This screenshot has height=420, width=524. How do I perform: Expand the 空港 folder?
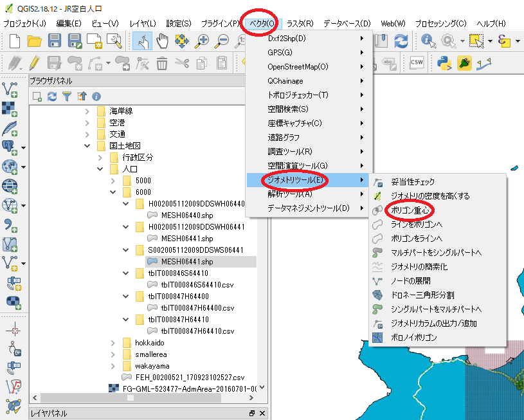pos(87,123)
